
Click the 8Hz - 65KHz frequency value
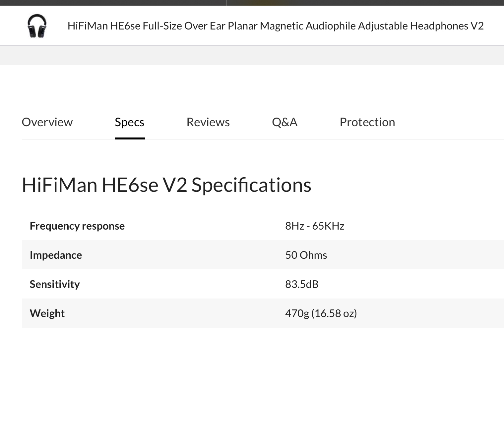[x=315, y=226]
